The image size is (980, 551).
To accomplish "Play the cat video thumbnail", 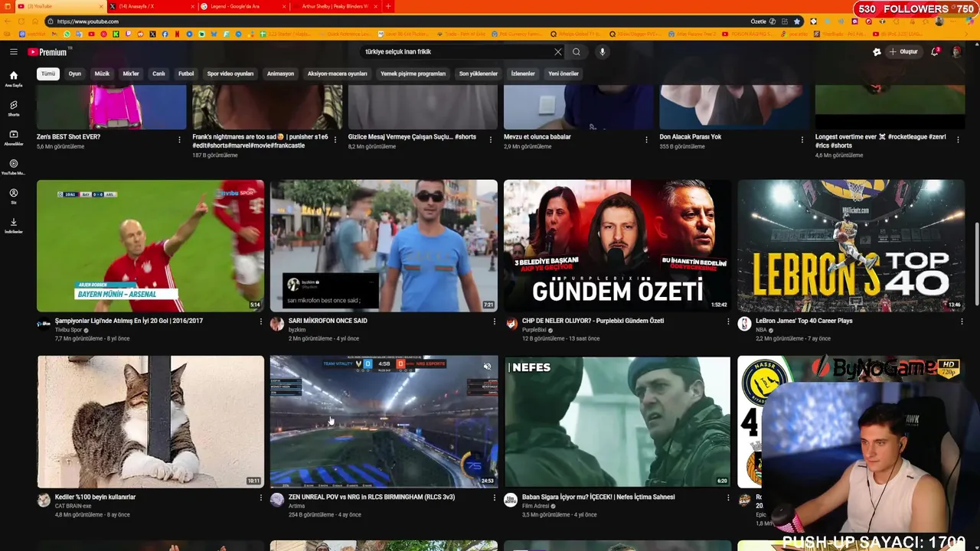I will (x=150, y=422).
